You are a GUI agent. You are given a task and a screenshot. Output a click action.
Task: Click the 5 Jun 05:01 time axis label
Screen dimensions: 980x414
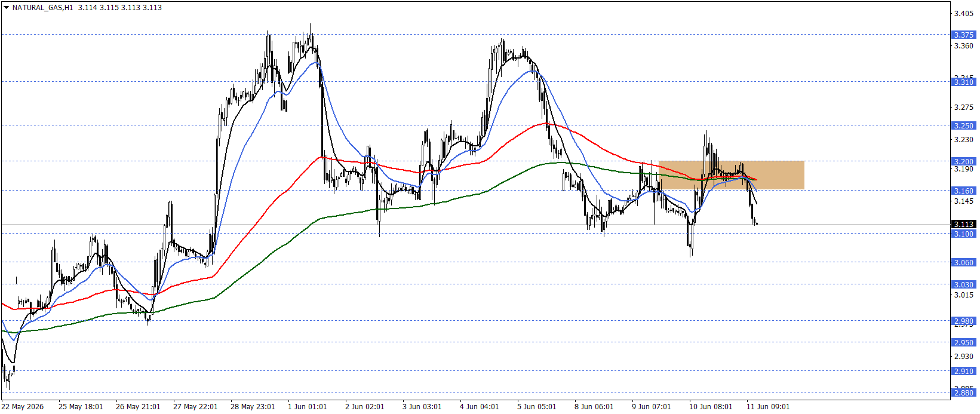tap(537, 407)
